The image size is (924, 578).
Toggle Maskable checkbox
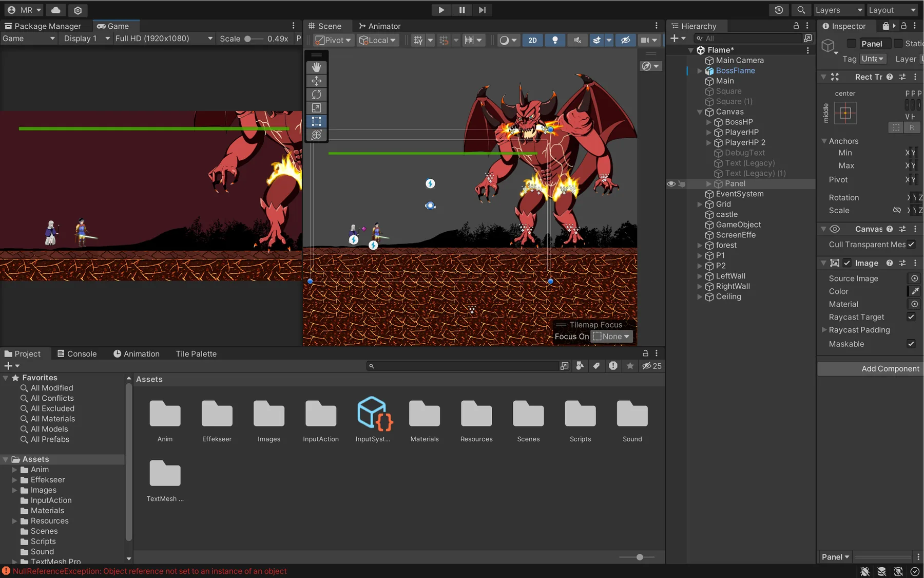pyautogui.click(x=911, y=344)
